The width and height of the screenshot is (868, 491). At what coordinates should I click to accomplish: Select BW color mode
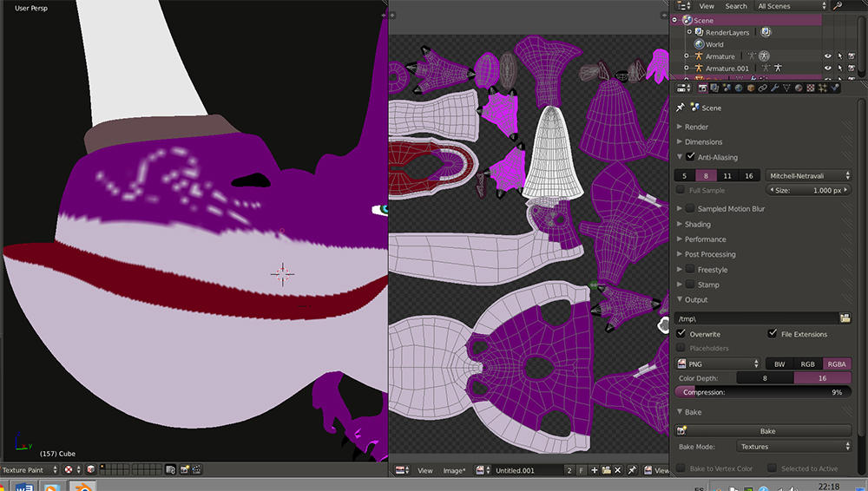(x=779, y=363)
